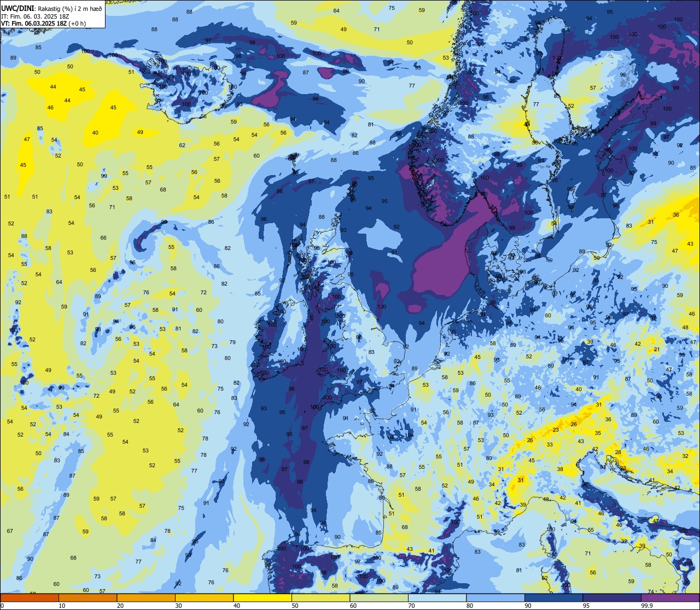Click the bright yellow 40–50 legend segment

pos(262,597)
